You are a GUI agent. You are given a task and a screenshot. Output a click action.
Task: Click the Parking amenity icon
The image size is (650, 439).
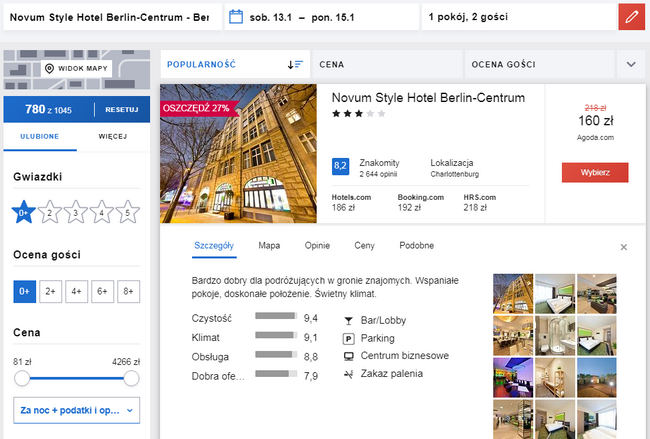[x=349, y=339]
